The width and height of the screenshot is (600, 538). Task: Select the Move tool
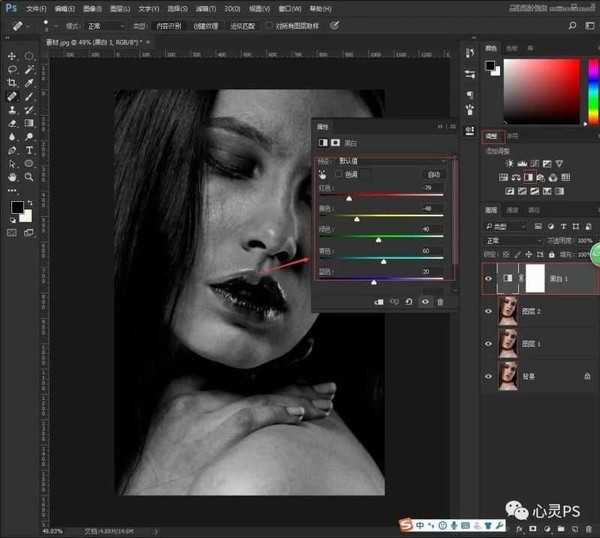click(x=12, y=56)
